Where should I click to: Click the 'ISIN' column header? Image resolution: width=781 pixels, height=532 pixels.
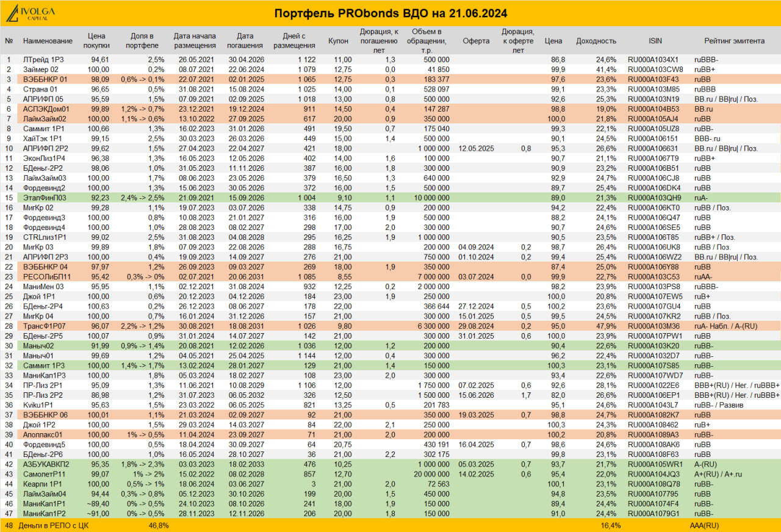[x=656, y=41]
